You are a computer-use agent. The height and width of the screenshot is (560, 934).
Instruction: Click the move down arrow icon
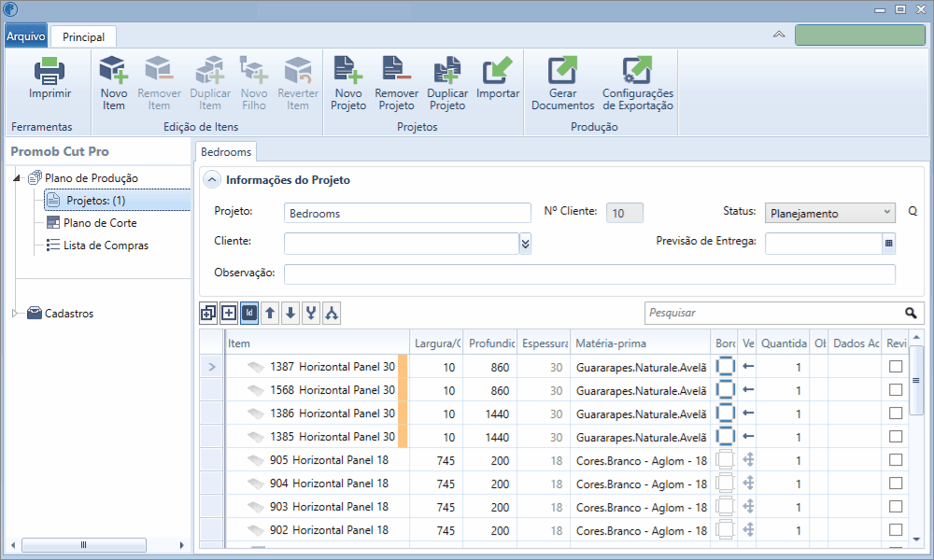[x=290, y=313]
